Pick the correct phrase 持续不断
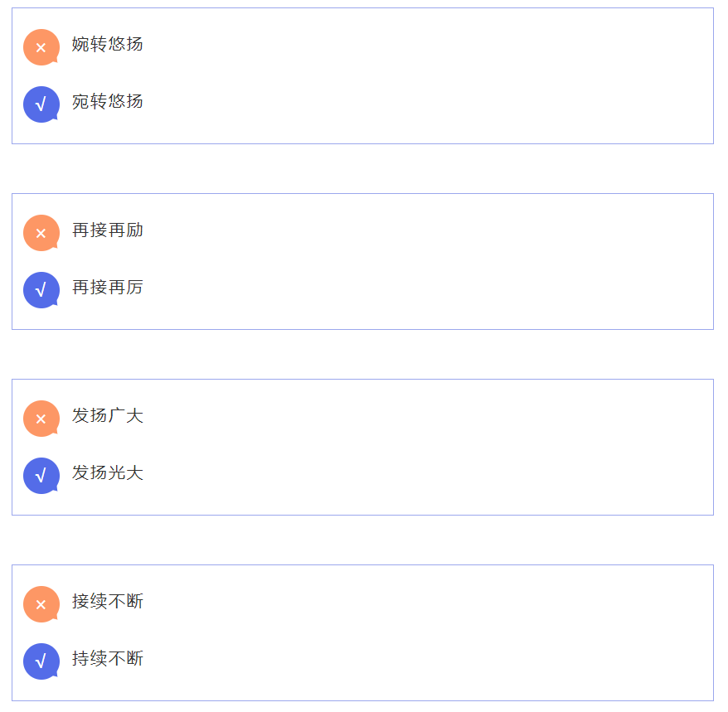 (108, 658)
